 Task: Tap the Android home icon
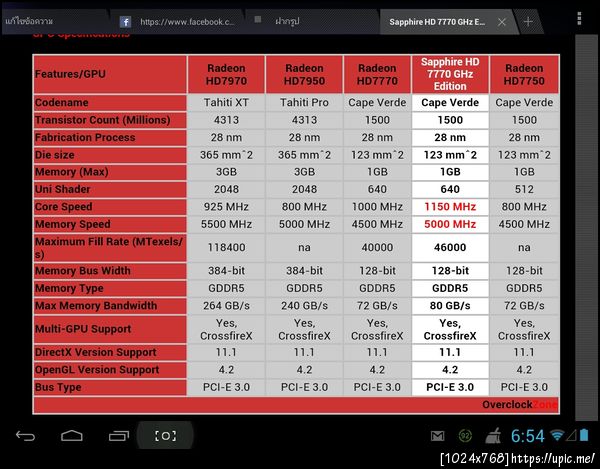pyautogui.click(x=72, y=436)
